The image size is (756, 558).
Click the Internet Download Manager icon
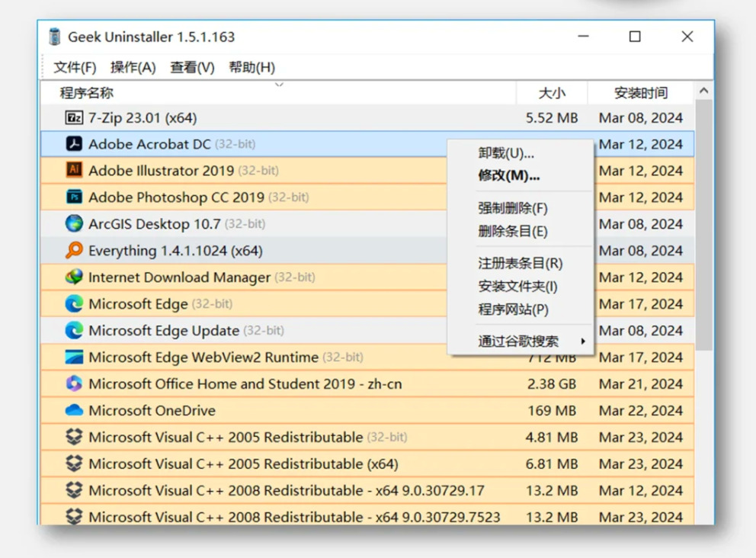coord(74,277)
